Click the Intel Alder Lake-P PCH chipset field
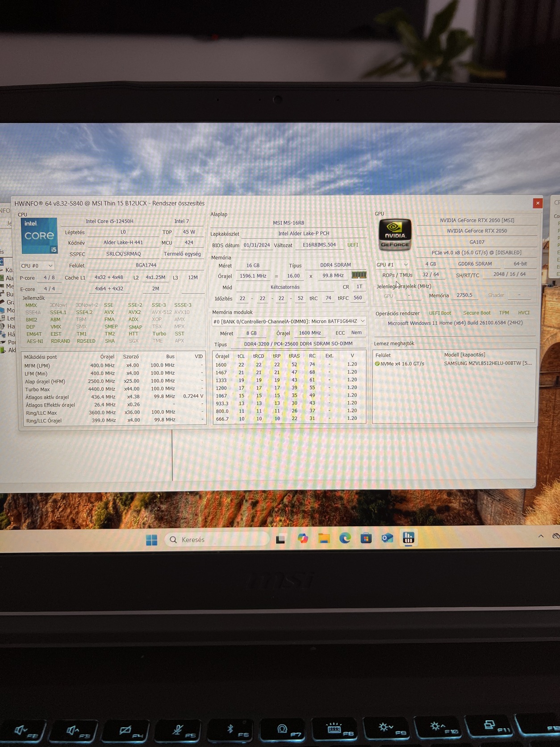The image size is (560, 747). coord(304,233)
